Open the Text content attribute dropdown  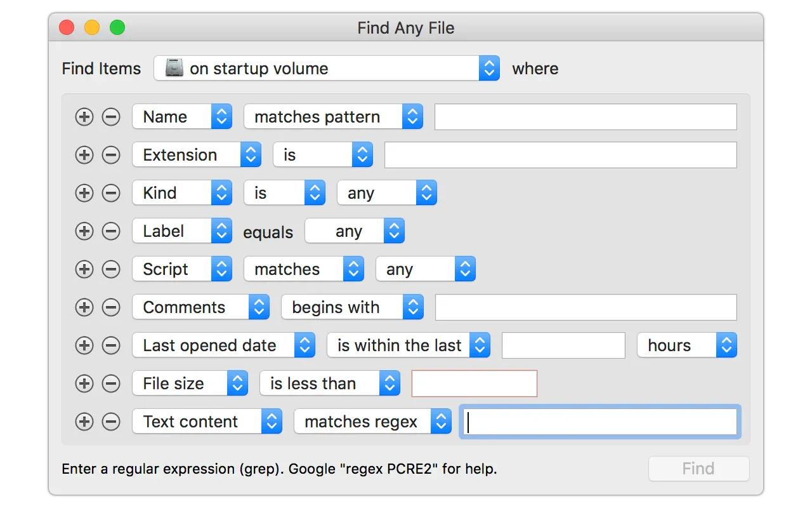tap(207, 422)
